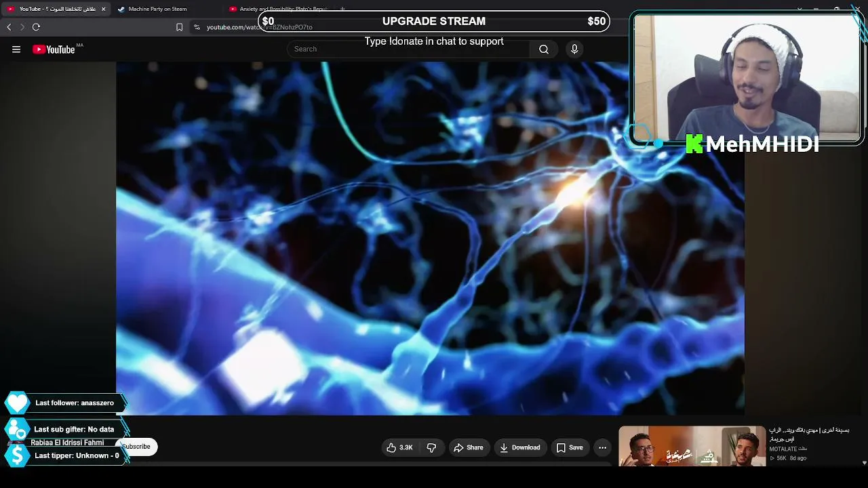Switch to Machine Party on Steam tab
Image resolution: width=868 pixels, height=488 pixels.
click(x=166, y=9)
